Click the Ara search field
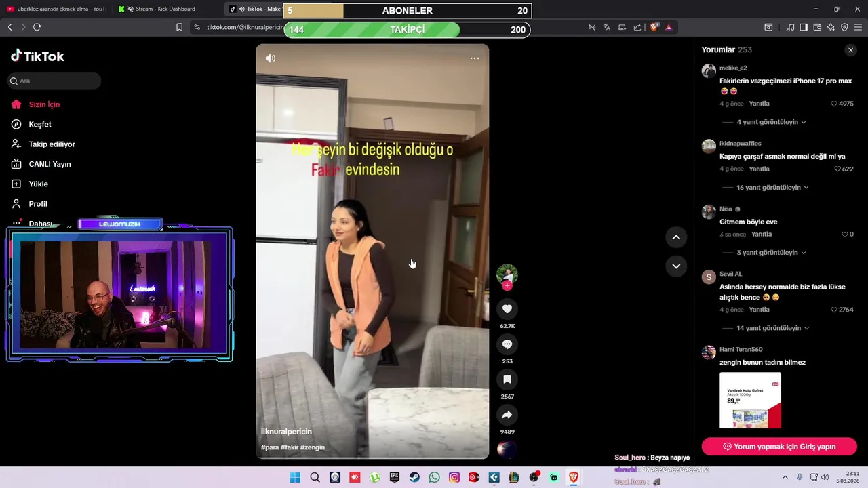Screen dimensions: 868x488 54,81
